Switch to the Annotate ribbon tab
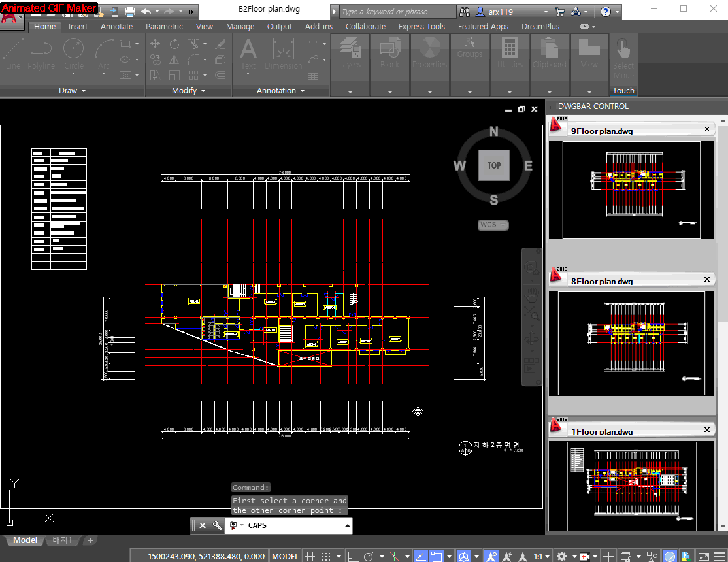The height and width of the screenshot is (562, 728). point(116,27)
